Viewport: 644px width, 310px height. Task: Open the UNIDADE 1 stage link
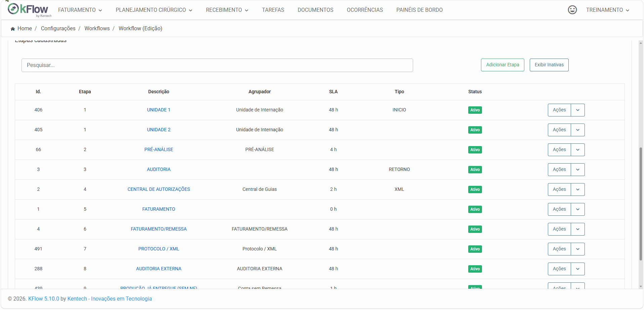coord(159,110)
